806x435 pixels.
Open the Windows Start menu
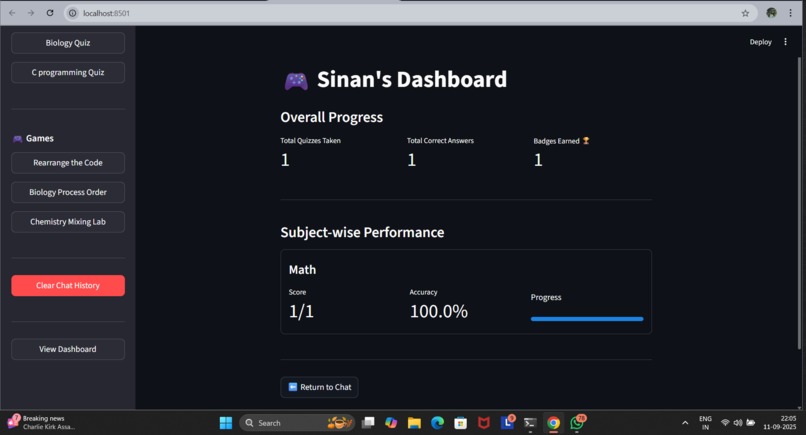point(226,423)
